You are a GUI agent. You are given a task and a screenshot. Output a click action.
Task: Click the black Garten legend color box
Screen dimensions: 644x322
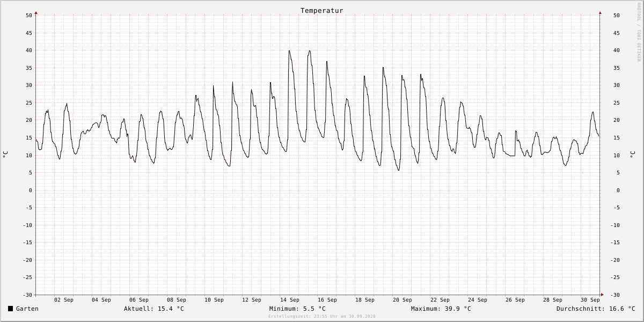point(10,309)
